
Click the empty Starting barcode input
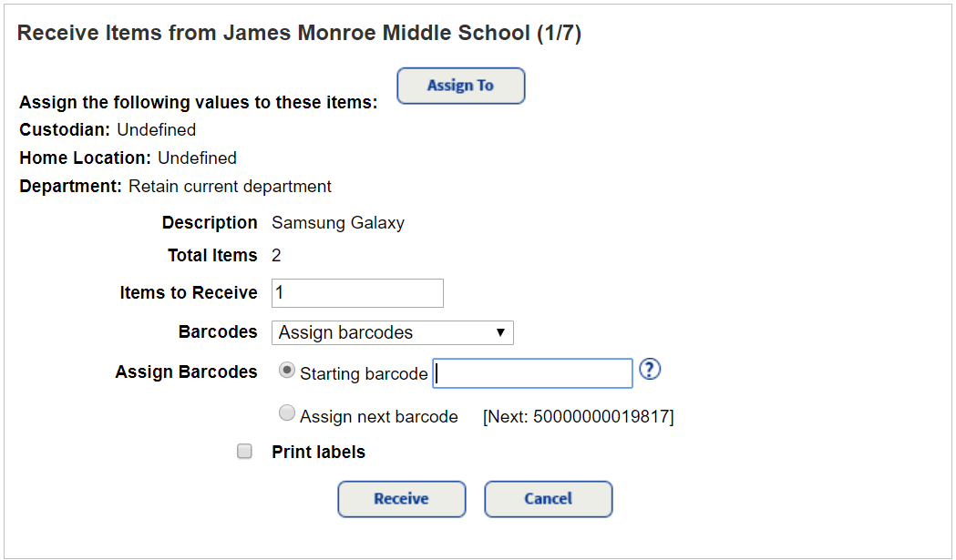pyautogui.click(x=532, y=372)
